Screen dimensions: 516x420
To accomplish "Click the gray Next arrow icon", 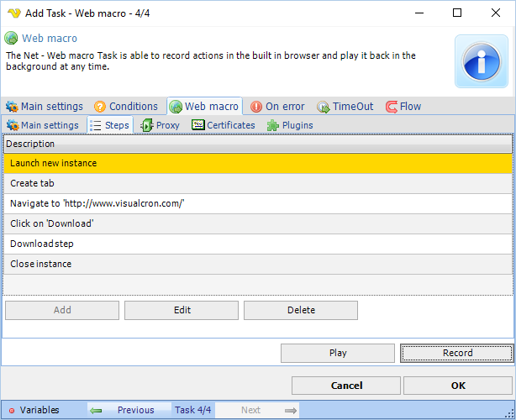I will (291, 410).
